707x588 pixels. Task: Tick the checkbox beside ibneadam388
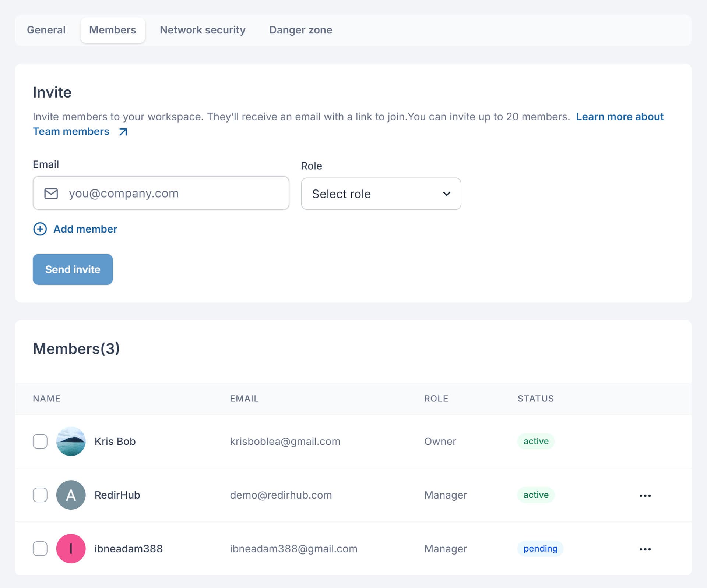[x=40, y=549]
